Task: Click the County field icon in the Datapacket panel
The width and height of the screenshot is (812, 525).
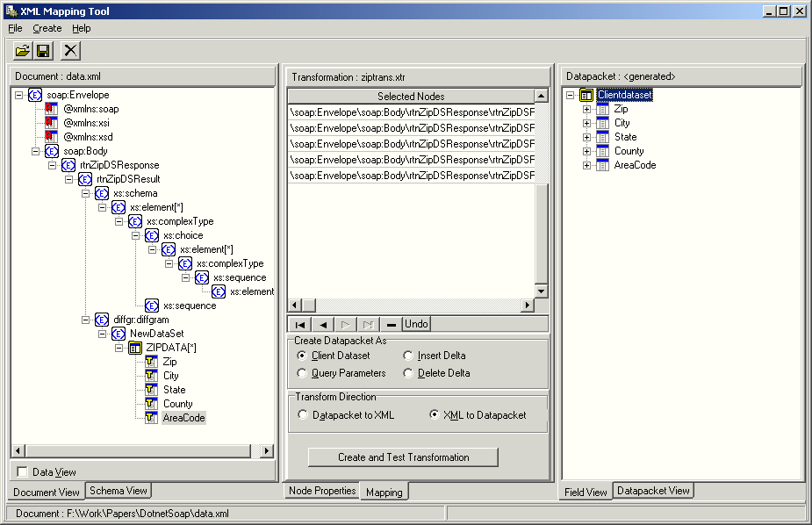Action: tap(602, 151)
